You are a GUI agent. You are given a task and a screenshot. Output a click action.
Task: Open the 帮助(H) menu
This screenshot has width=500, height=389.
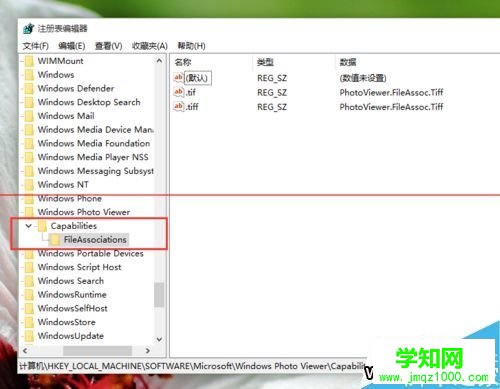(191, 46)
